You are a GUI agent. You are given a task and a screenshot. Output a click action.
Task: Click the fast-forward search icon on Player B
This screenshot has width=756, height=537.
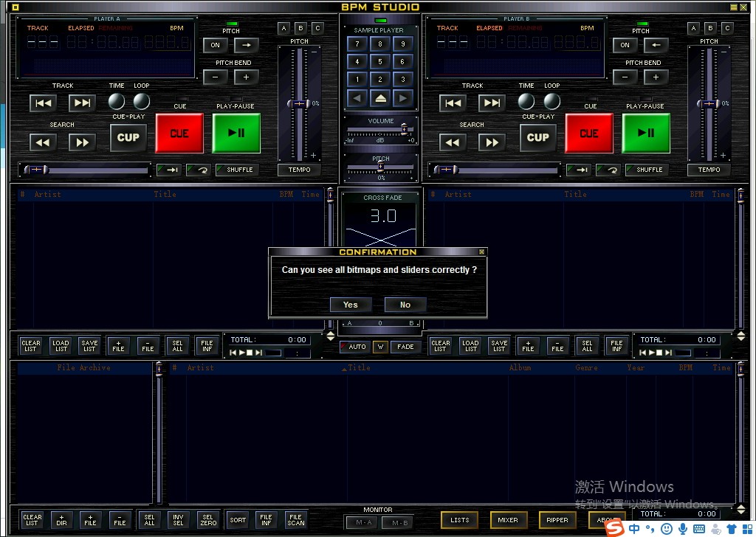tap(492, 141)
